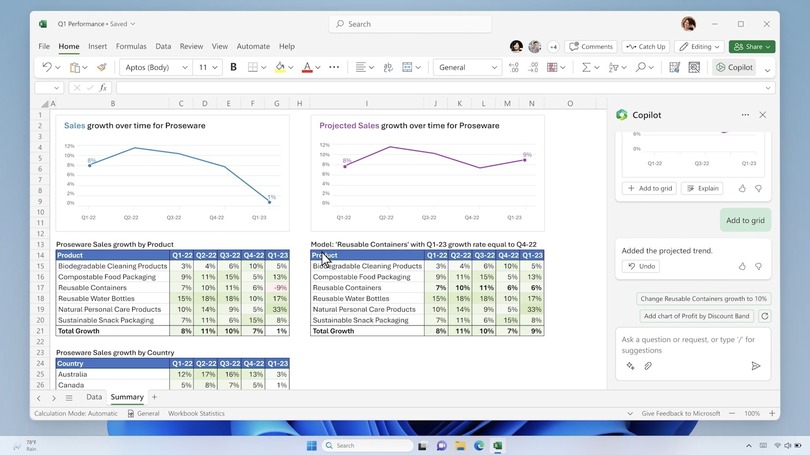
Task: Thumbs down the 'Added the projected trend' reply
Action: 758,266
